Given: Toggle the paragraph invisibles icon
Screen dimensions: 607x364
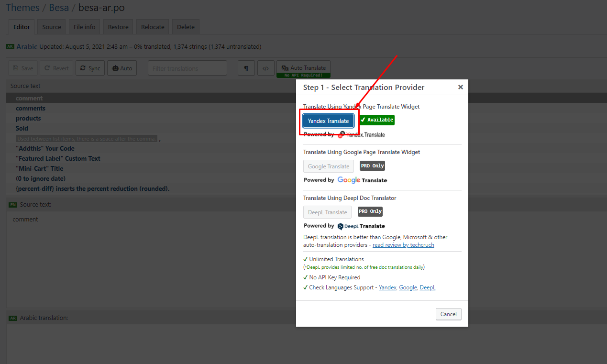Looking at the screenshot, I should pyautogui.click(x=246, y=68).
